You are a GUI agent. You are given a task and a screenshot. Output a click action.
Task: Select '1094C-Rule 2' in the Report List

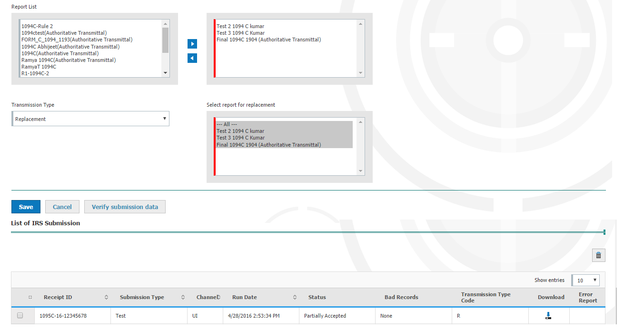[x=37, y=26]
